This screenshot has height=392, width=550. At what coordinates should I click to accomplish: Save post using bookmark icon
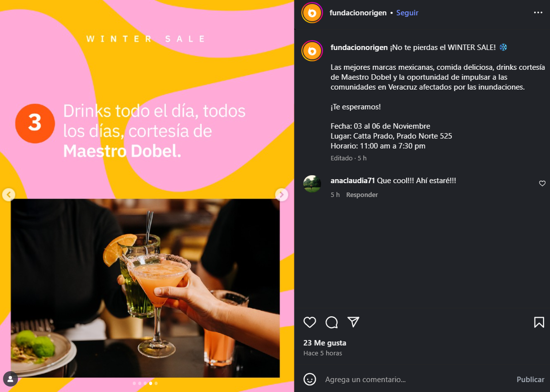point(539,322)
